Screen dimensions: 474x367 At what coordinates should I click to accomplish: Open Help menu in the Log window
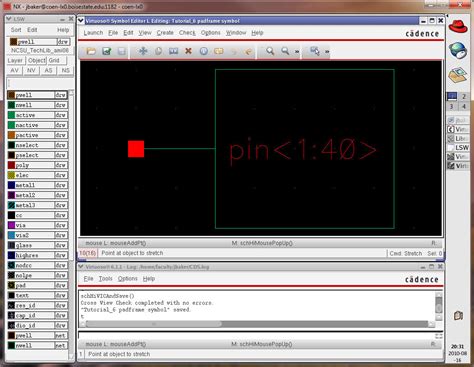click(x=149, y=278)
